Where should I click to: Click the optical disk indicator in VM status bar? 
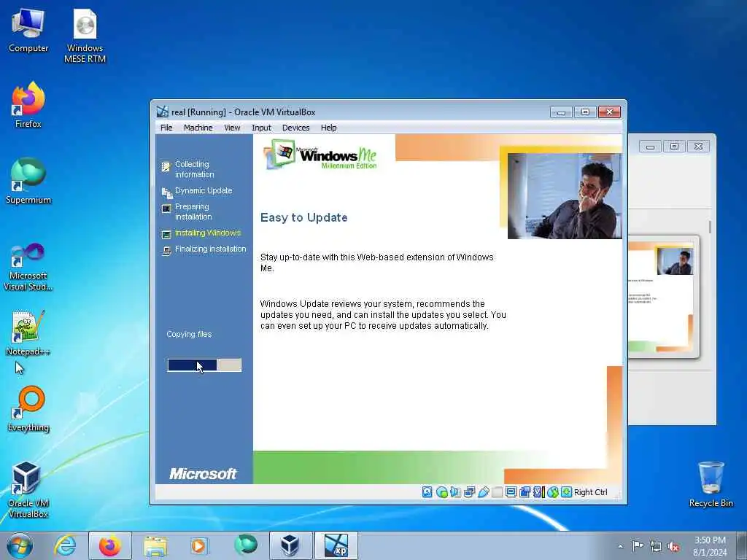click(x=441, y=492)
